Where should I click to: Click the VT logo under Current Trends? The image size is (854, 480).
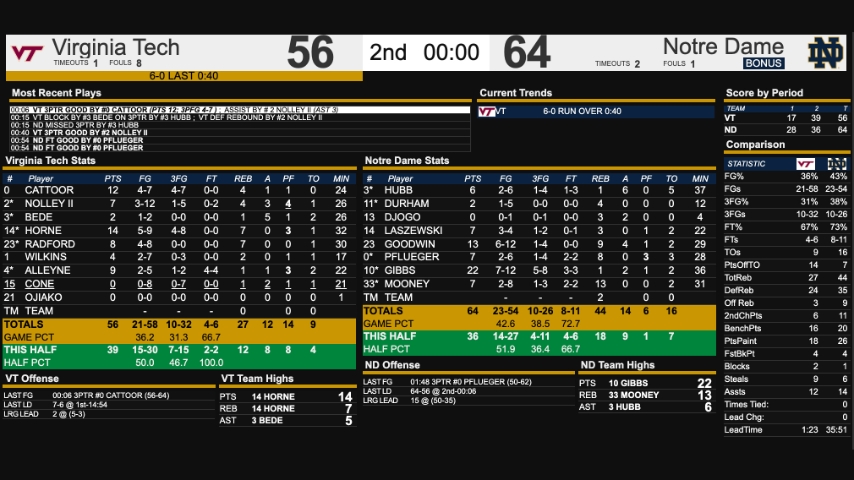pos(487,112)
